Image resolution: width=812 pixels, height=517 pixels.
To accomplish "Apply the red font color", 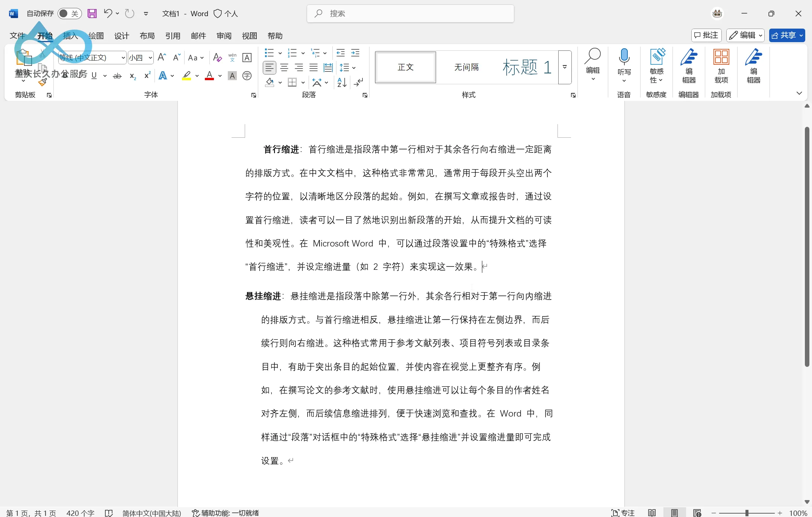I will pos(209,76).
